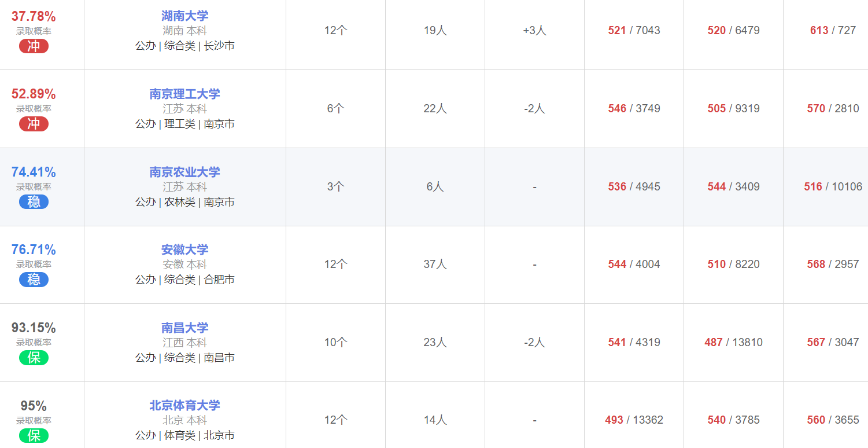Click the 493 / 13362 score cell
Image resolution: width=868 pixels, height=448 pixels.
634,420
